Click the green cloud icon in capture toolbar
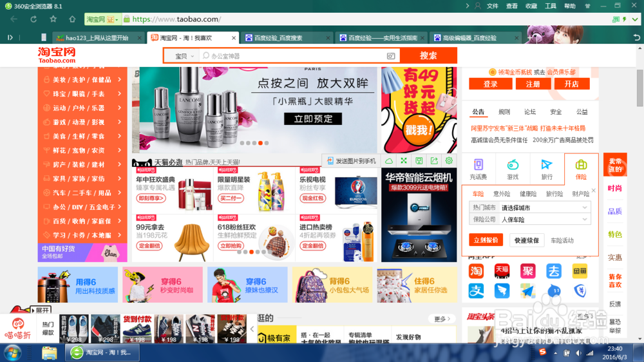This screenshot has width=644, height=362. 388,160
